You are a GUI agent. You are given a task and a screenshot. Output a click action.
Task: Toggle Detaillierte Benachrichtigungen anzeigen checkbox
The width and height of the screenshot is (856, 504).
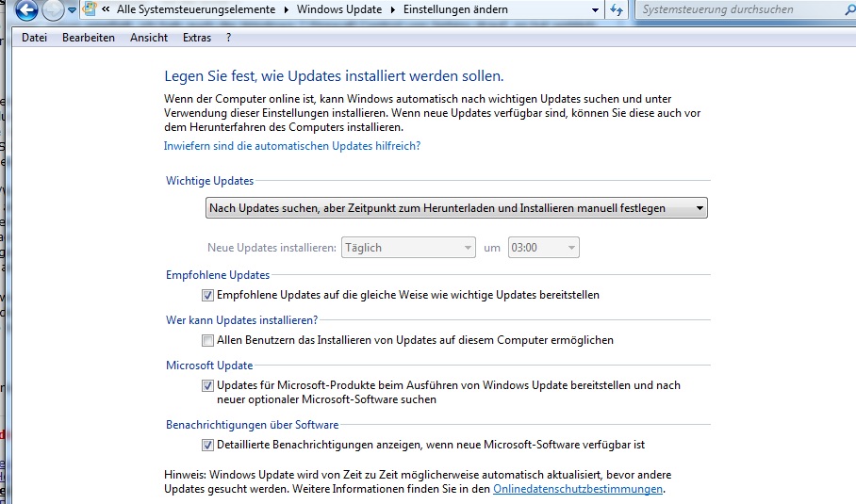(x=207, y=445)
